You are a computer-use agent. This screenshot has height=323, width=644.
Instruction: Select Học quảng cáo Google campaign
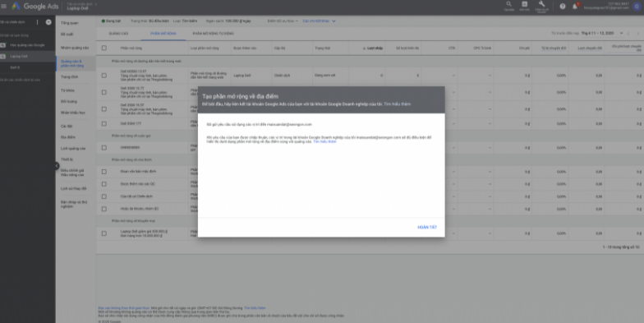pyautogui.click(x=28, y=45)
